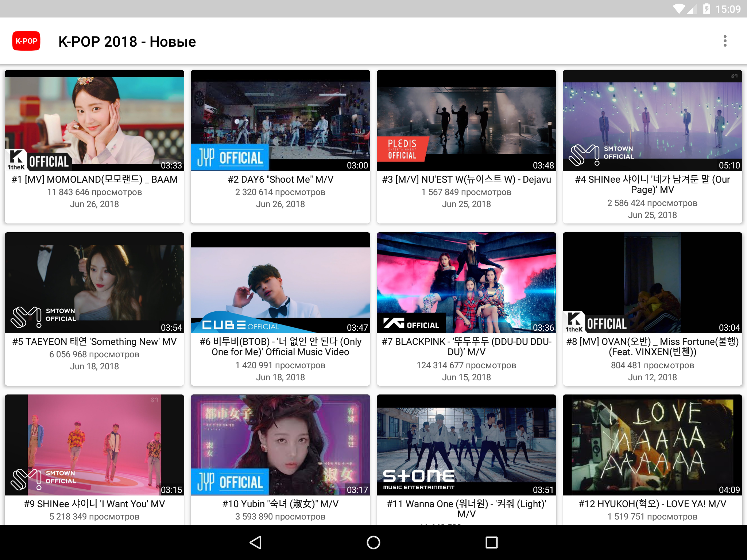Open '#3 [M/V] NU'EST W - Dejavu' title
Image resolution: width=747 pixels, height=560 pixels.
pos(467,179)
